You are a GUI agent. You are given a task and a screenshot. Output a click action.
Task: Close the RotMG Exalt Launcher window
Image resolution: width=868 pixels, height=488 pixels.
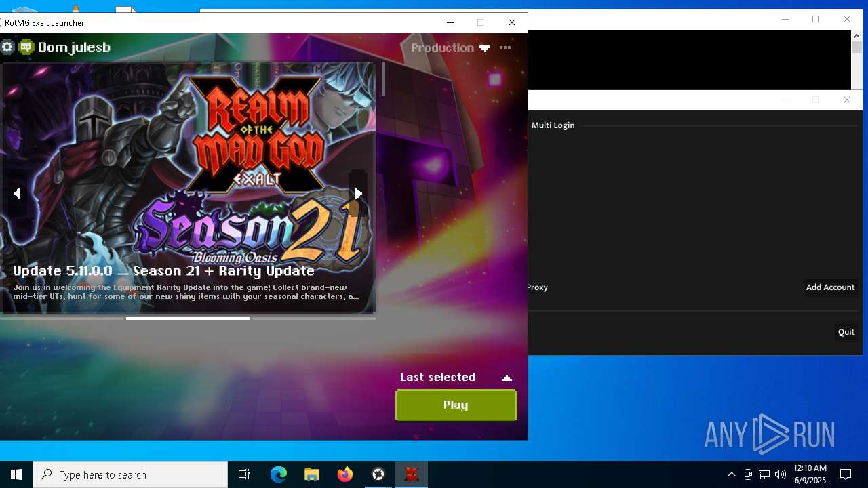point(512,22)
